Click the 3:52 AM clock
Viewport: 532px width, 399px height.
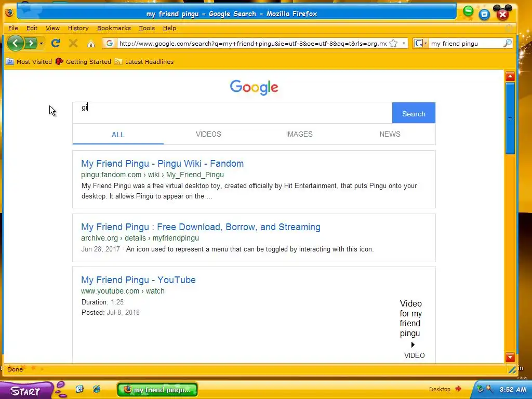[513, 389]
